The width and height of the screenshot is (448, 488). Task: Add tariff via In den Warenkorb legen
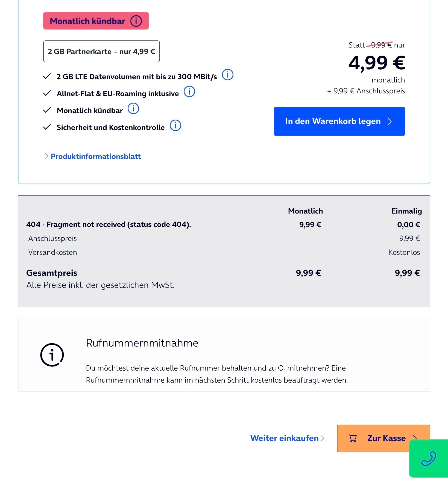click(339, 121)
